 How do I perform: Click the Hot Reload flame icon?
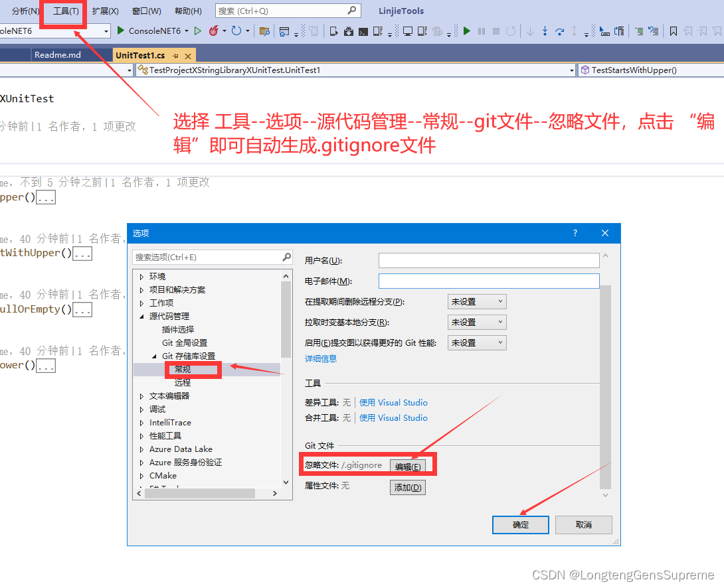pos(213,30)
